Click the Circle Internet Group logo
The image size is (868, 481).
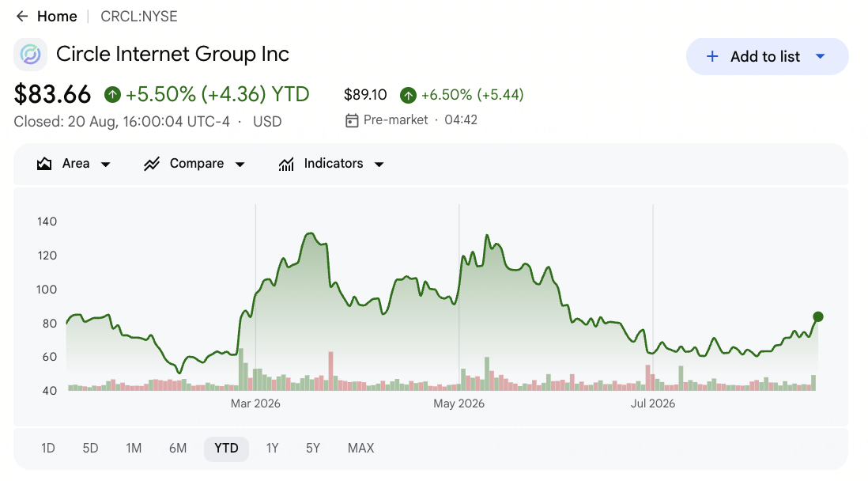[31, 55]
